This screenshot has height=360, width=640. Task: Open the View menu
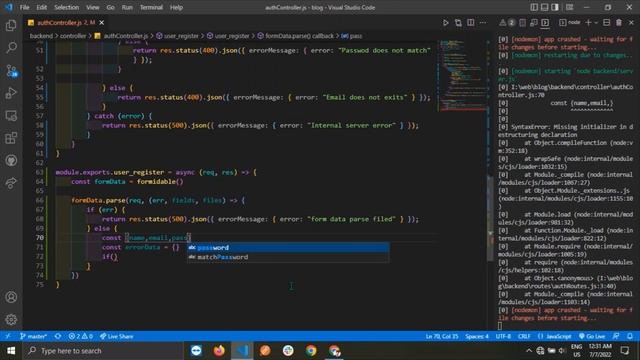93,7
